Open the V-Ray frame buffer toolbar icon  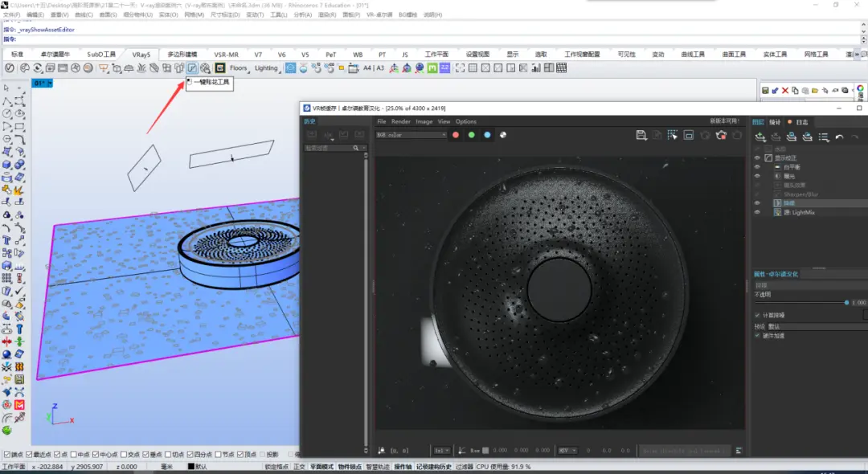(63, 68)
